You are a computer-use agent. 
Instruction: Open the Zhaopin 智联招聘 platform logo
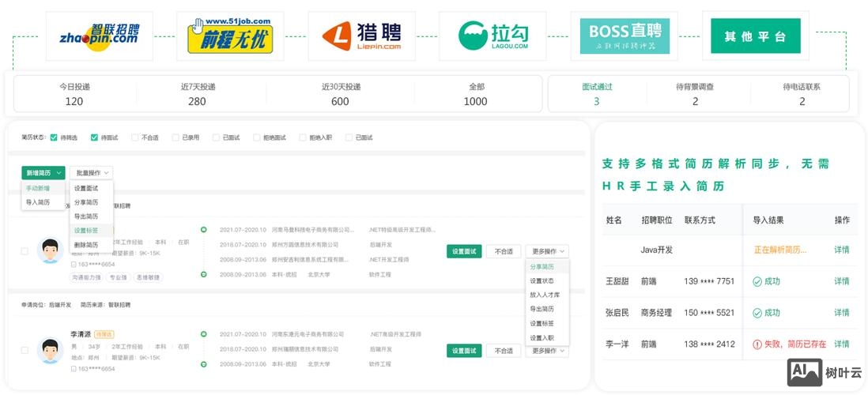pyautogui.click(x=99, y=36)
